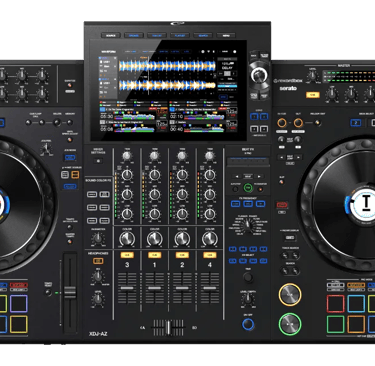
Task: Set loop in with right deck IN/CUE button
Action: point(282,123)
